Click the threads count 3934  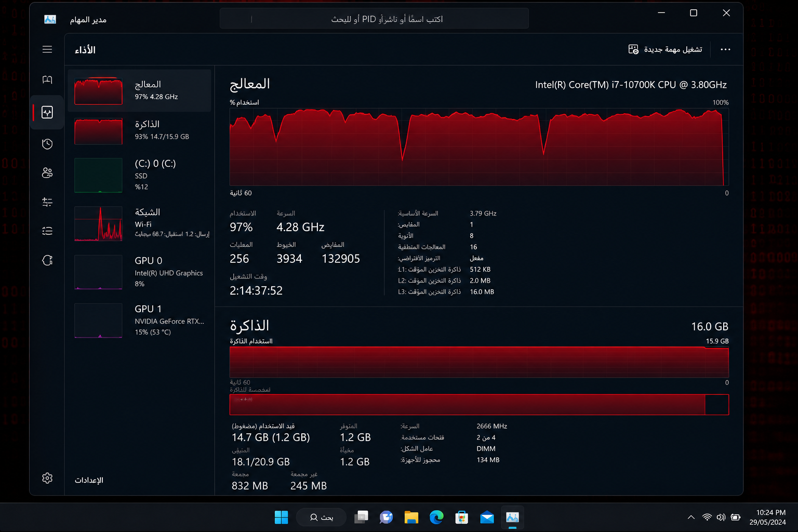[x=289, y=259]
